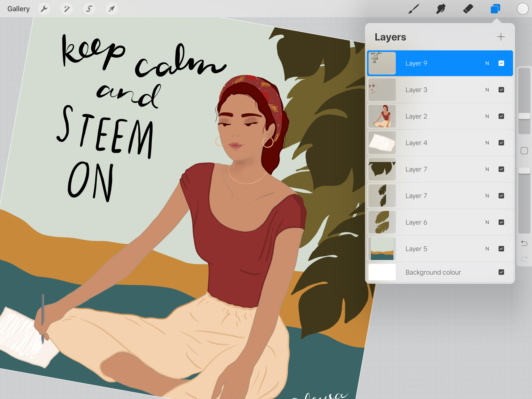
Task: Activate the Selection tool
Action: (x=89, y=9)
